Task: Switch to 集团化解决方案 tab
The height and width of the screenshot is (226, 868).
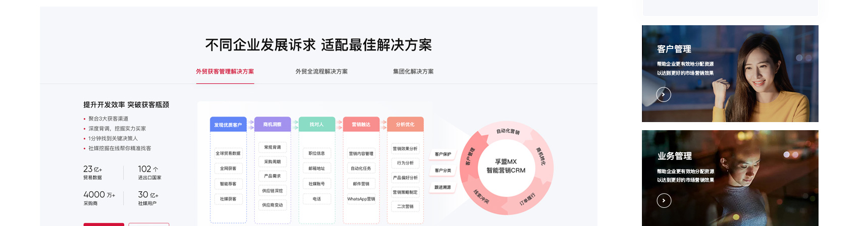Action: click(413, 72)
